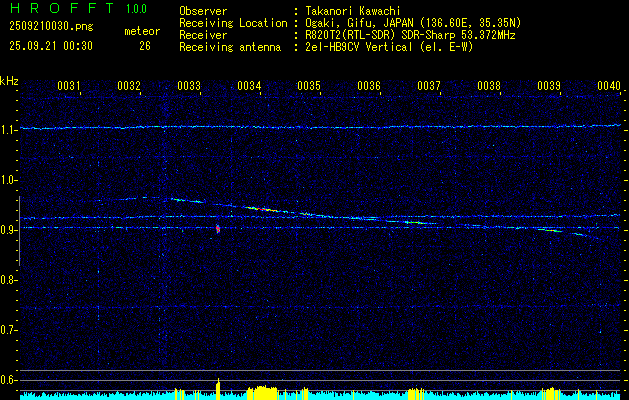Click the Receiving Location coordinates text
Image resolution: width=629 pixels, height=400 pixels.
[413, 22]
